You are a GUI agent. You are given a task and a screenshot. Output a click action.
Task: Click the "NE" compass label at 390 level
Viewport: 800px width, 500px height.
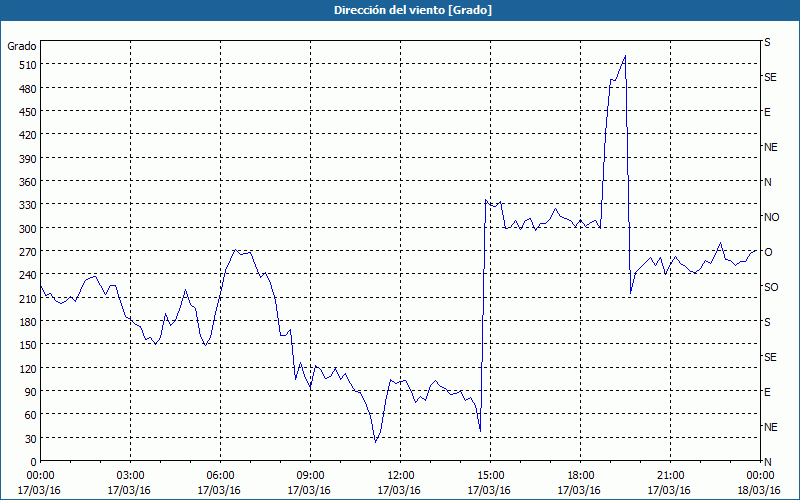[771, 147]
